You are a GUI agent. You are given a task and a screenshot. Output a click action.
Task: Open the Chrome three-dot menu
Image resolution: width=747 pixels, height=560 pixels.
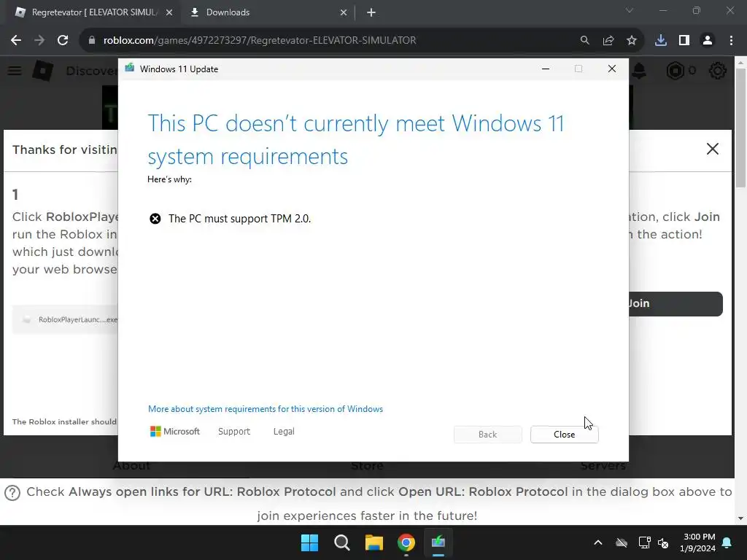[x=731, y=41]
